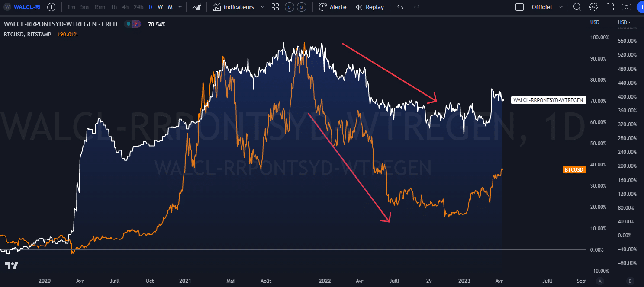Viewport: 644px width, 287px height.
Task: Click the undo arrow
Action: pyautogui.click(x=400, y=7)
